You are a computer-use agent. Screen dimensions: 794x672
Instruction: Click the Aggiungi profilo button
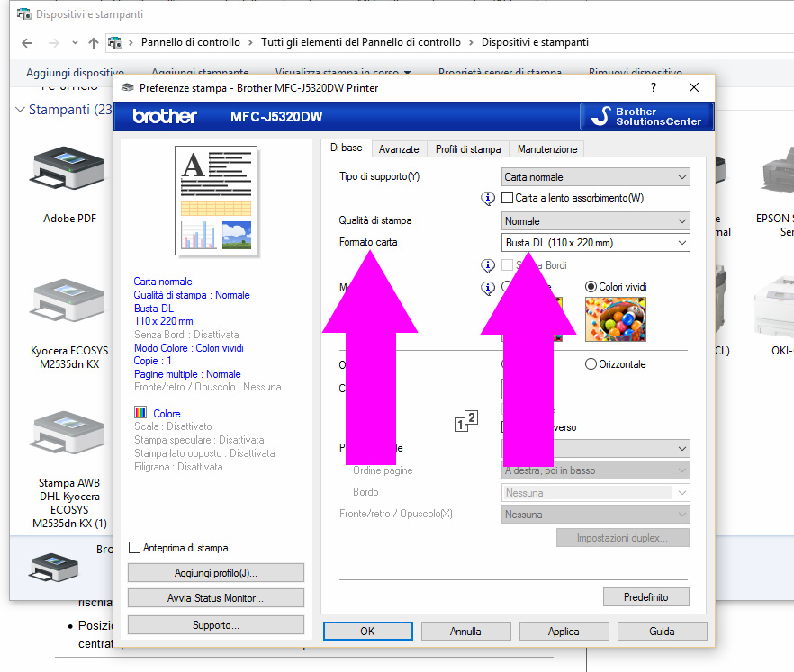pyautogui.click(x=216, y=573)
